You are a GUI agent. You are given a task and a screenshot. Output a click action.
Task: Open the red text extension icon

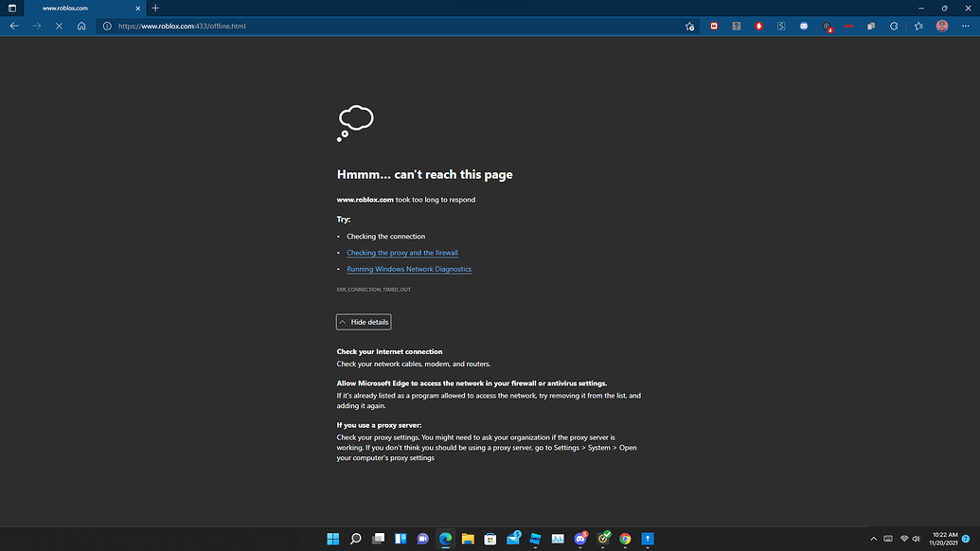click(x=848, y=27)
